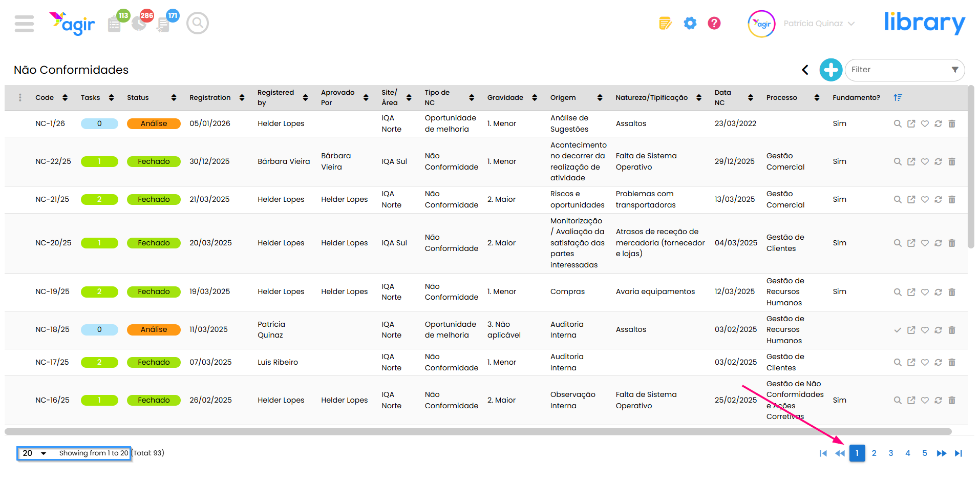980x481 pixels.
Task: Click the tasks count badge of NC-21/25
Action: [x=99, y=199]
